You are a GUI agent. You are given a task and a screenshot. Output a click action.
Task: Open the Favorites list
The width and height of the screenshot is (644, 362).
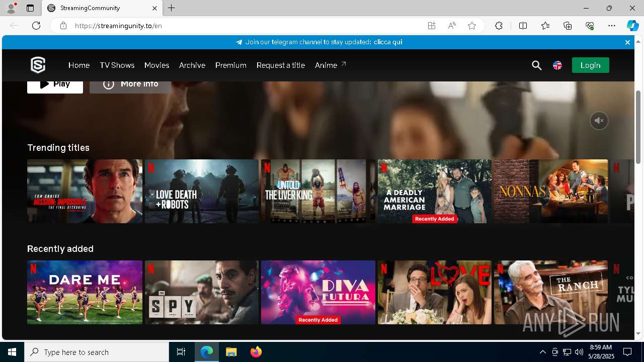click(x=545, y=26)
